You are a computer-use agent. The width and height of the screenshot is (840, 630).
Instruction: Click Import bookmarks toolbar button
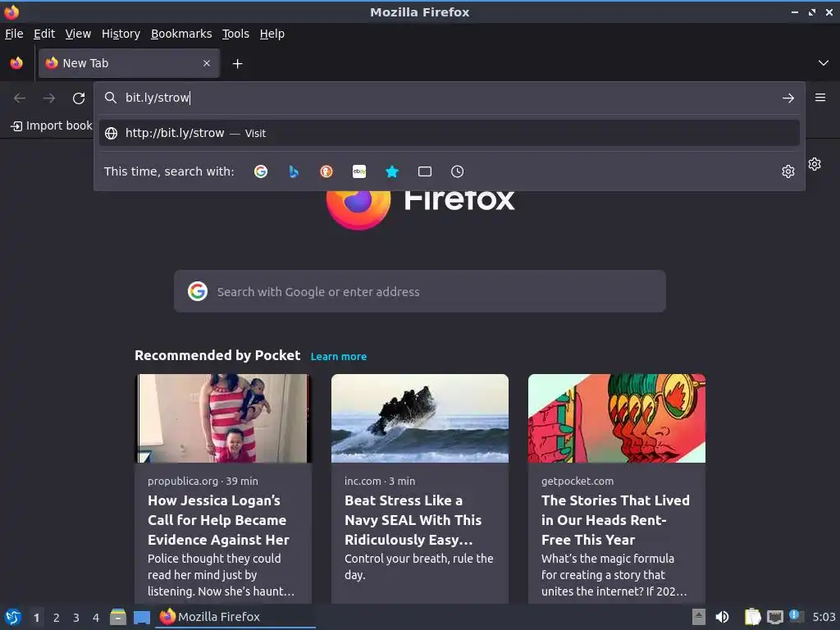tap(52, 126)
